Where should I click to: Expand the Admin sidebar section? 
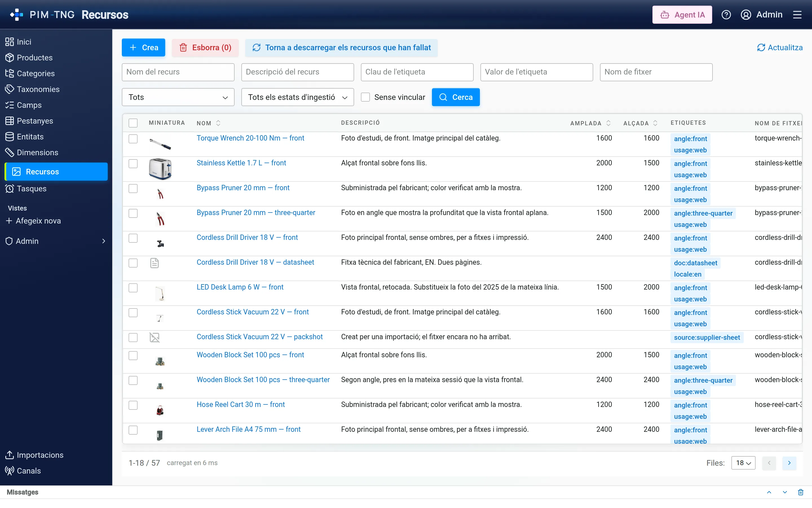(x=56, y=241)
